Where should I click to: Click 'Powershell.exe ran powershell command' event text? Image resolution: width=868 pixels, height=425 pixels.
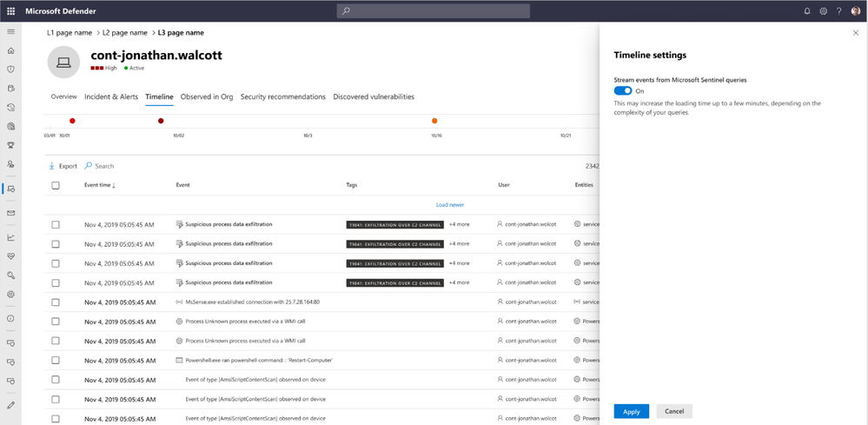coord(259,361)
